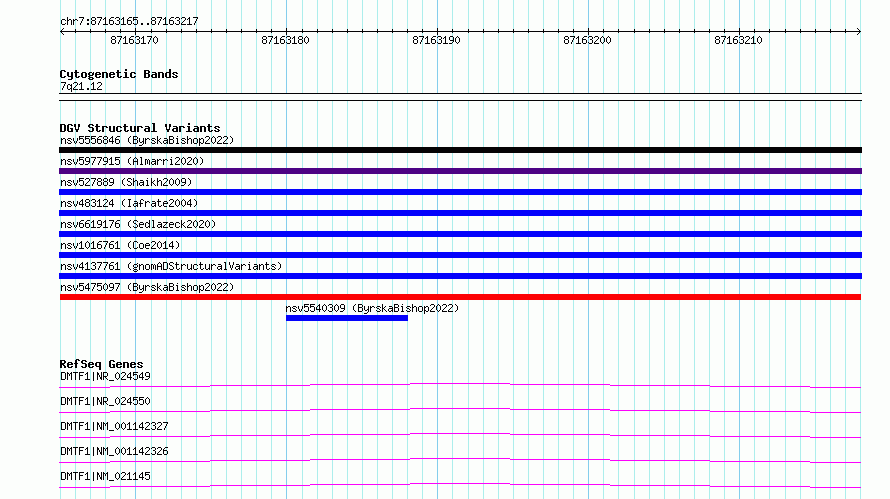Click ruler position 87163190

point(436,40)
